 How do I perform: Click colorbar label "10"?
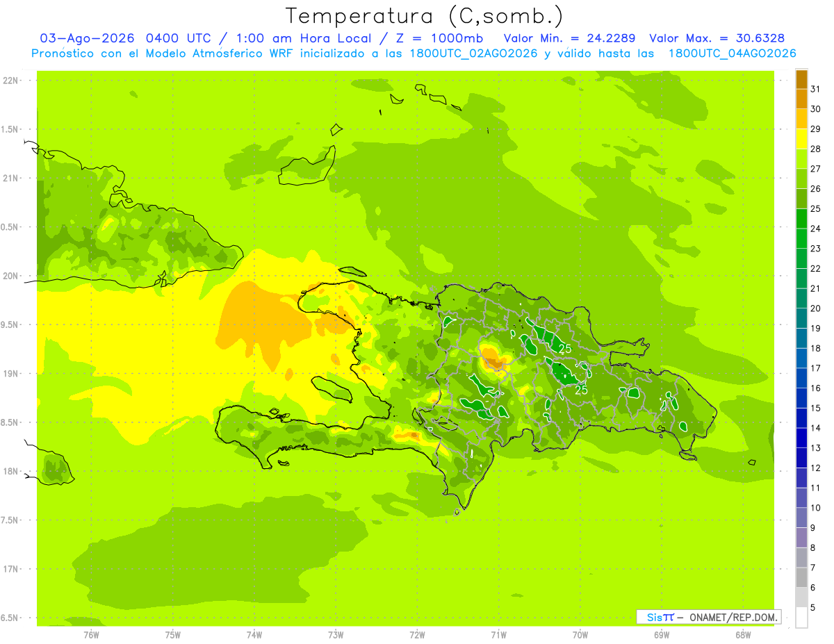coord(816,508)
